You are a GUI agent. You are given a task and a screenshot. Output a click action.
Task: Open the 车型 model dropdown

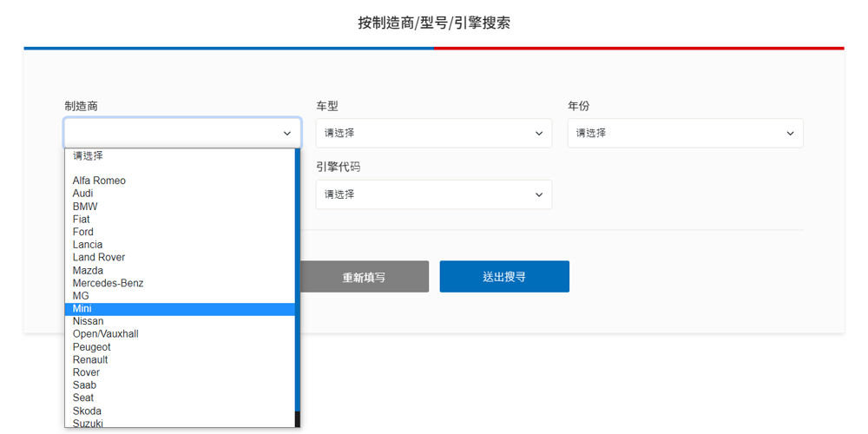tap(434, 133)
